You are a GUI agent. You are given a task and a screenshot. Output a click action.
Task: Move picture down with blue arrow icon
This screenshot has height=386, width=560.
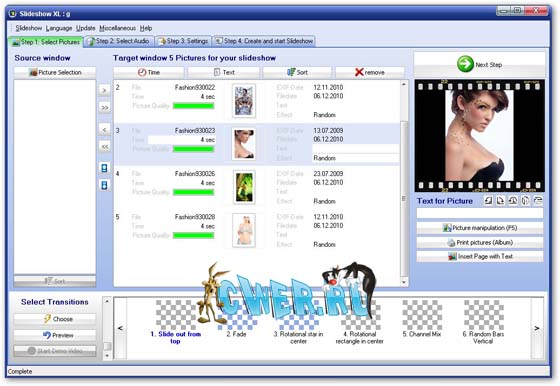[104, 185]
